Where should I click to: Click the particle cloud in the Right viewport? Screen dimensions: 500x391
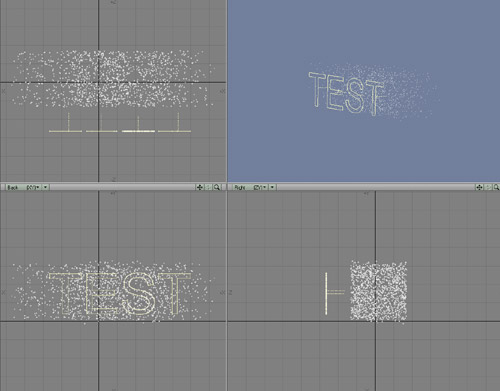point(378,291)
